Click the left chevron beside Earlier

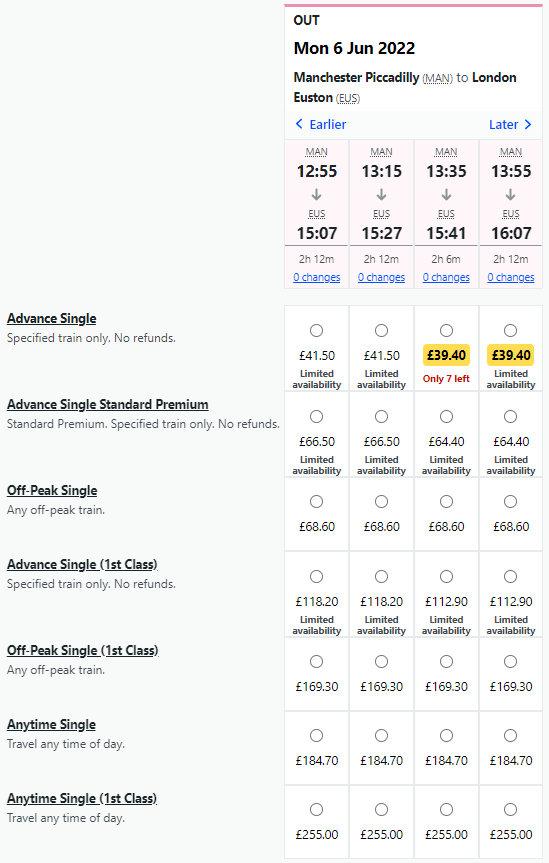(299, 124)
